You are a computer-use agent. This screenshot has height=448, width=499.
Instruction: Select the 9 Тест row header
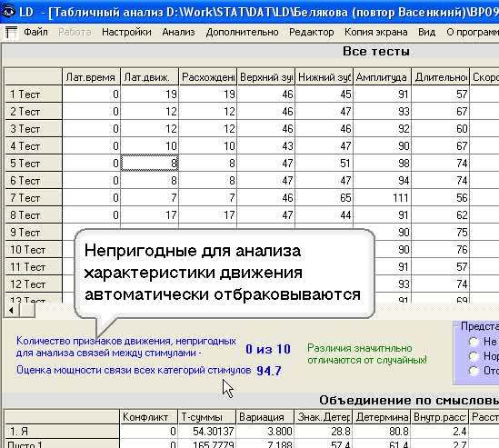tap(34, 233)
